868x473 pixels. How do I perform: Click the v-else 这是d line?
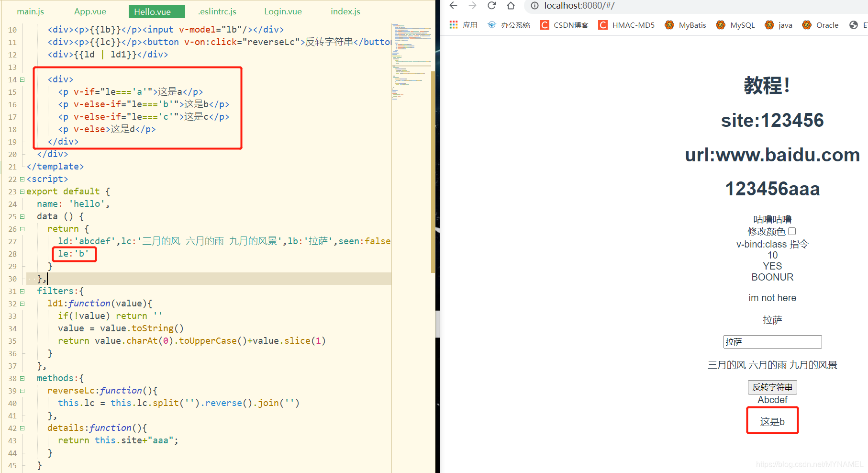107,129
